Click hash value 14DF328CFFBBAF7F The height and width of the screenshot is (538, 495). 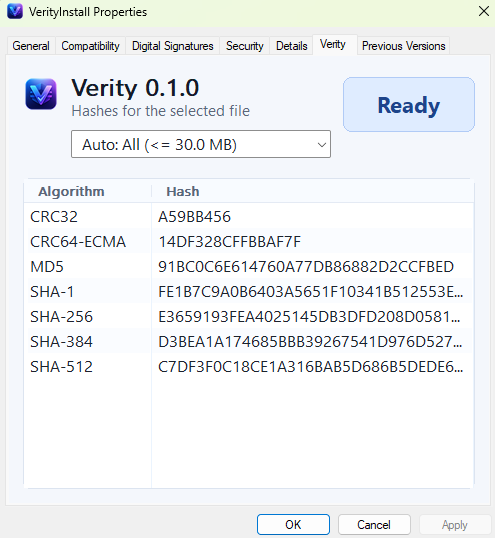pos(229,242)
